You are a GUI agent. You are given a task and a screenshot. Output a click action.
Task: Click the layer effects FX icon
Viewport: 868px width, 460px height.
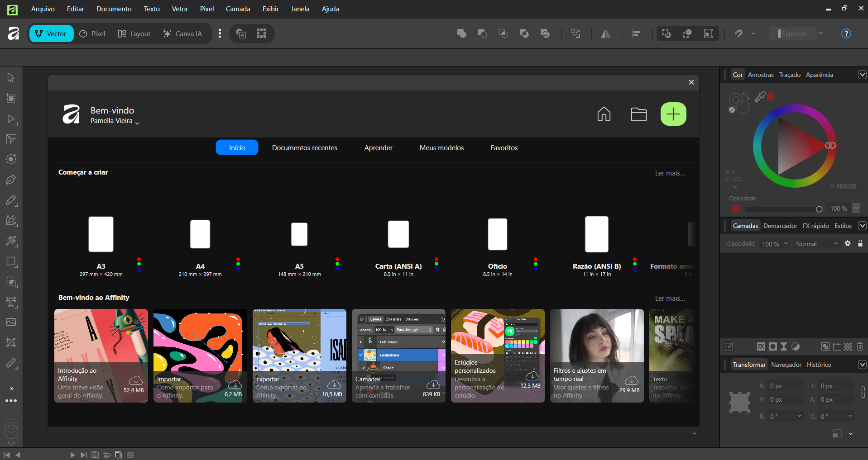pos(761,346)
